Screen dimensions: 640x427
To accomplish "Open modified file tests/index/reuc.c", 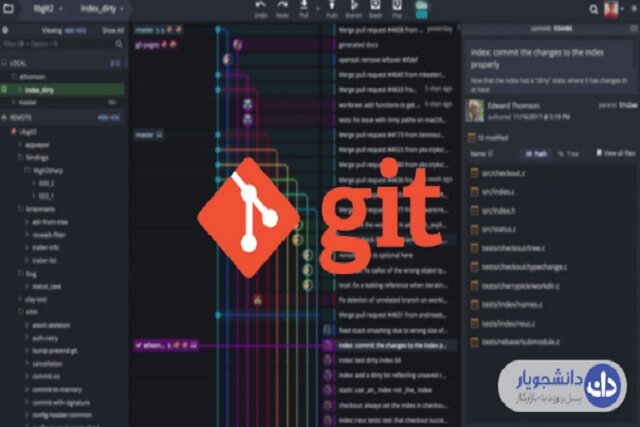I will tap(509, 323).
